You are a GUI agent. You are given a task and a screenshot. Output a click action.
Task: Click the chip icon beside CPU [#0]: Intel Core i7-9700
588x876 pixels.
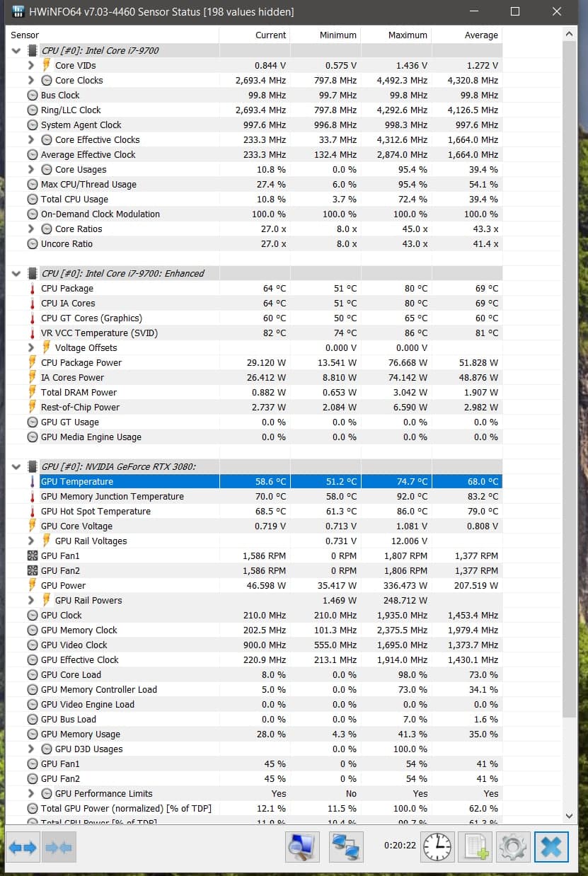33,50
